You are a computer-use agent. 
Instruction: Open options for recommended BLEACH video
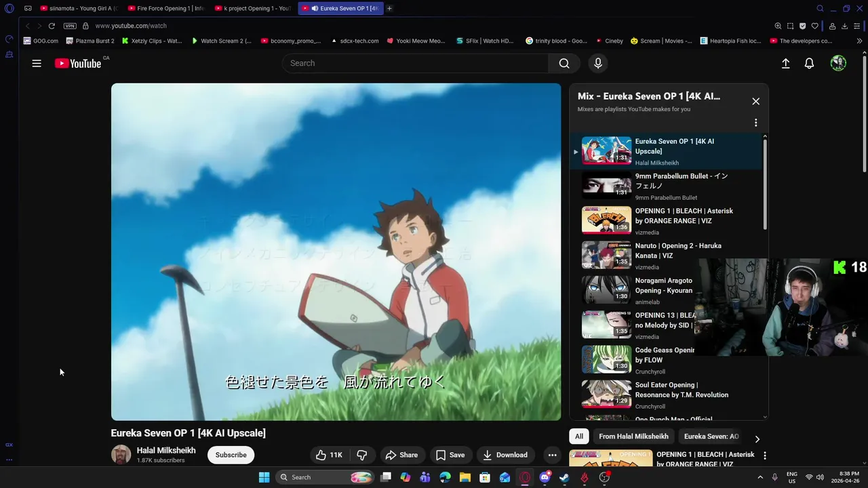[x=764, y=455]
